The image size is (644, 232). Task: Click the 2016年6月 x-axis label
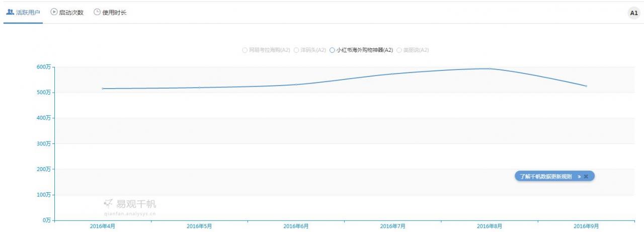(x=296, y=226)
